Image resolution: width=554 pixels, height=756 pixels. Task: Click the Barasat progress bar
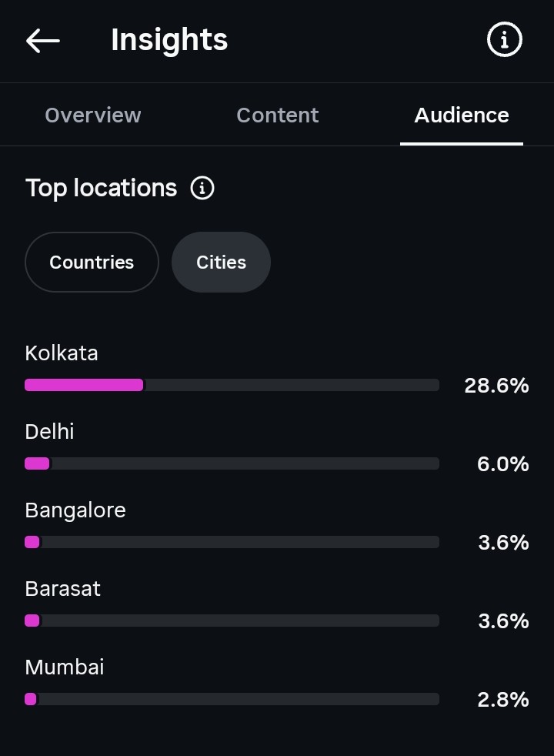click(232, 621)
